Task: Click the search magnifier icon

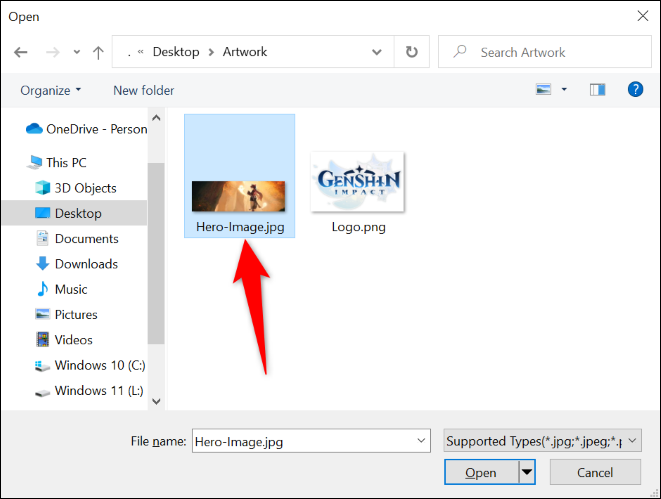Action: click(460, 51)
